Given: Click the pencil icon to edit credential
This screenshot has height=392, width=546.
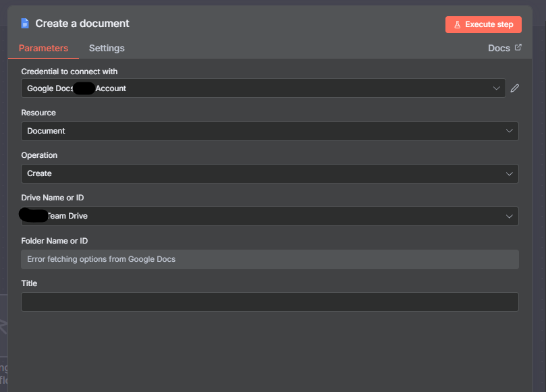Looking at the screenshot, I should [515, 88].
